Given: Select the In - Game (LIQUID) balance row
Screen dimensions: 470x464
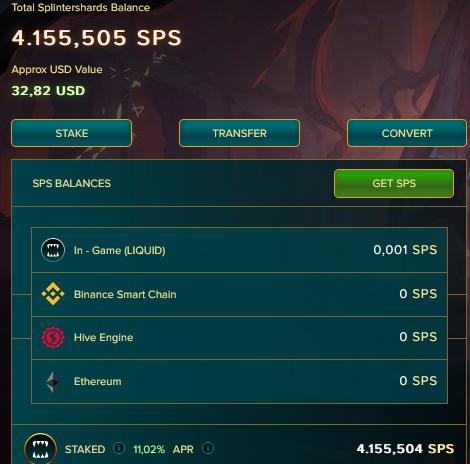Looking at the screenshot, I should point(239,250).
